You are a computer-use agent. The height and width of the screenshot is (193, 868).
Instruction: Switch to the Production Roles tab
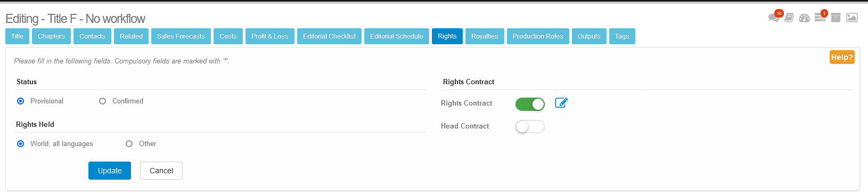538,36
